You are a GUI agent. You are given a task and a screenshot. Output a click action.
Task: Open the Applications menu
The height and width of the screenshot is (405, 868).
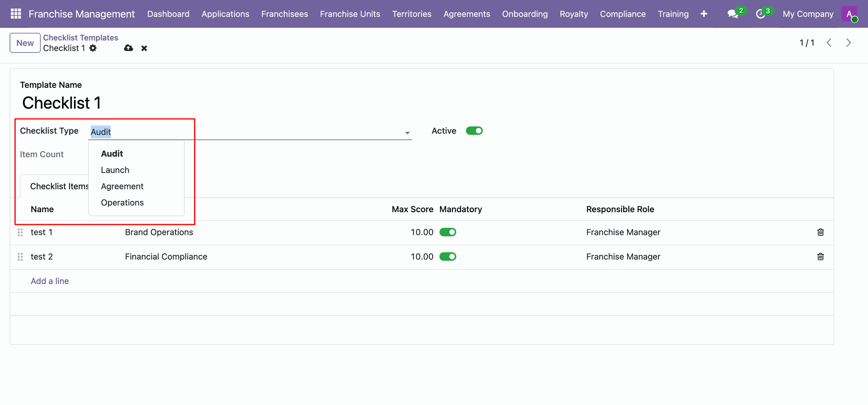(225, 14)
